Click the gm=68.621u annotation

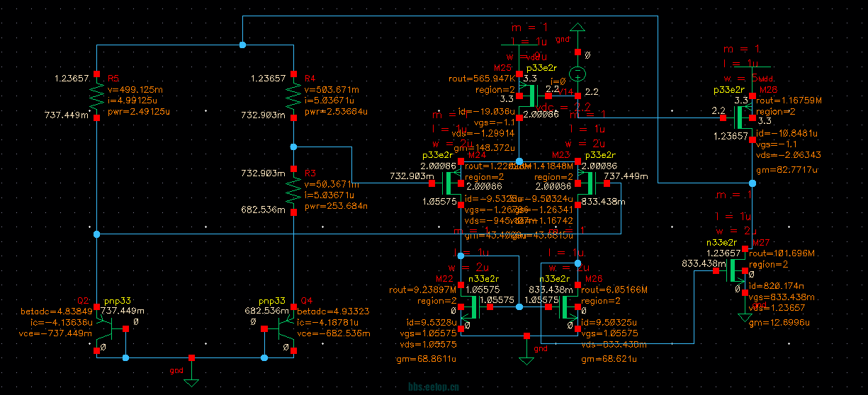coord(608,360)
